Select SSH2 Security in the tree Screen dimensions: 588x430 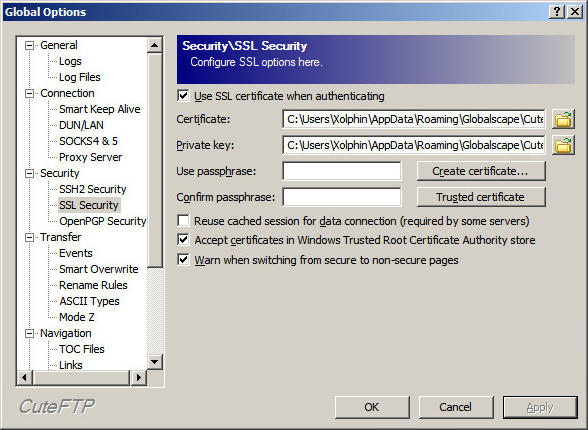tap(93, 189)
